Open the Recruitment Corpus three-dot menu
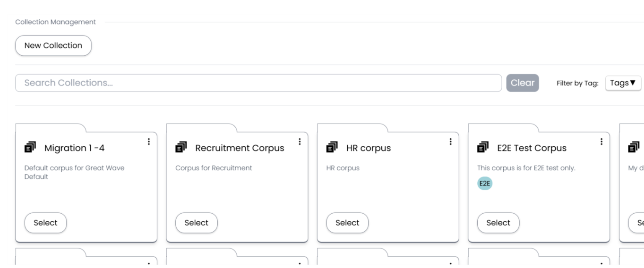The height and width of the screenshot is (268, 644). (x=300, y=142)
